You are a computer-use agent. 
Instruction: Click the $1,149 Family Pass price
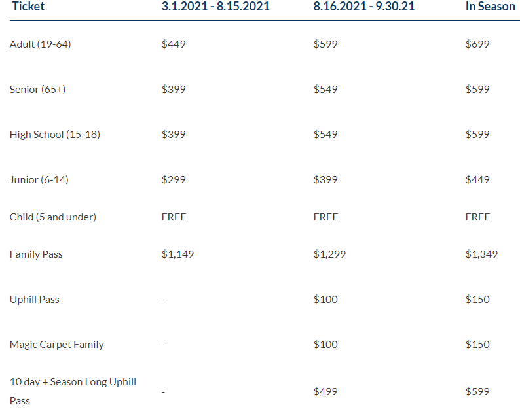tap(178, 254)
